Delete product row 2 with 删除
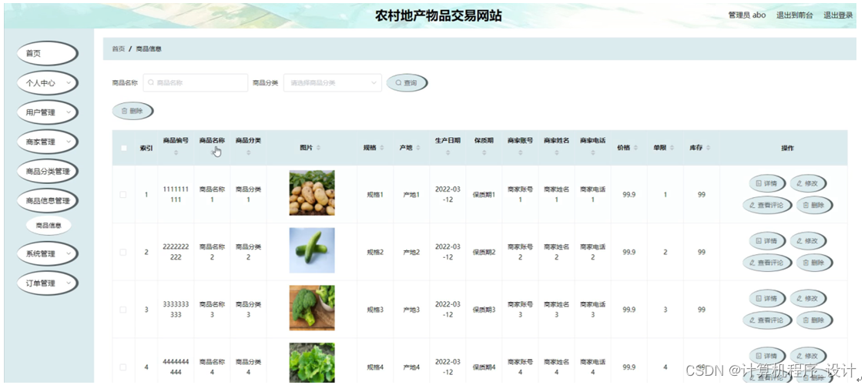The image size is (868, 385). [814, 263]
